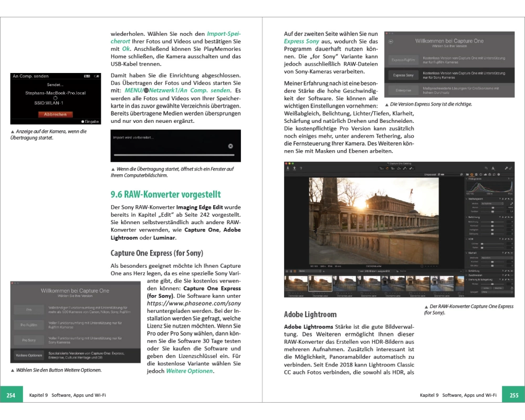The image size is (525, 420).
Task: Click the white balance eyedropper picker icon
Action: pyautogui.click(x=511, y=203)
